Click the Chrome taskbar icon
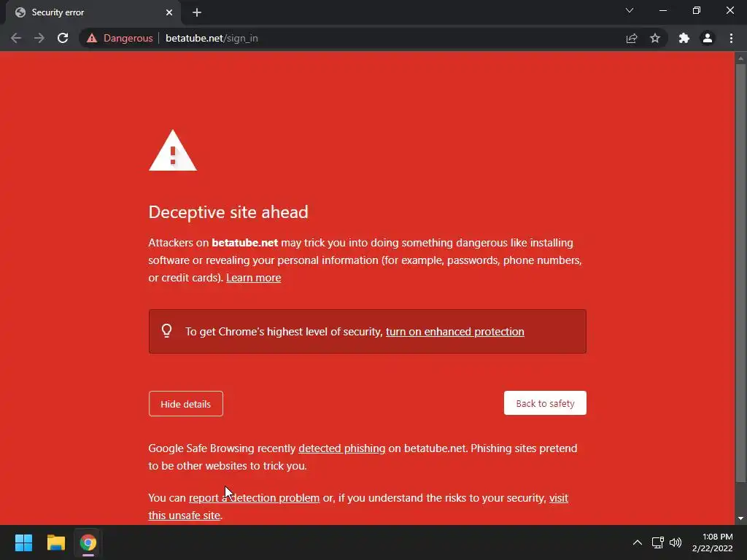The height and width of the screenshot is (560, 747). point(88,542)
